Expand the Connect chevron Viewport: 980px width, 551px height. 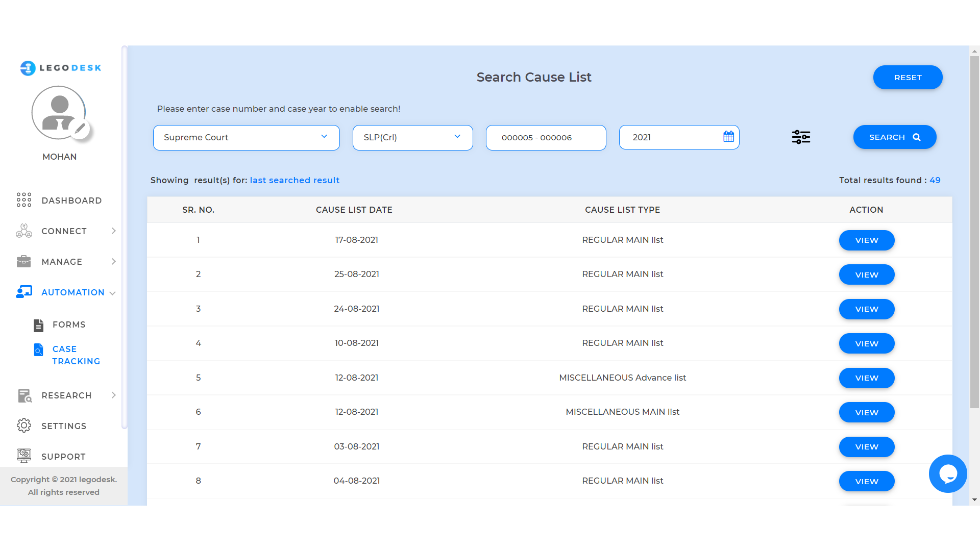[114, 231]
